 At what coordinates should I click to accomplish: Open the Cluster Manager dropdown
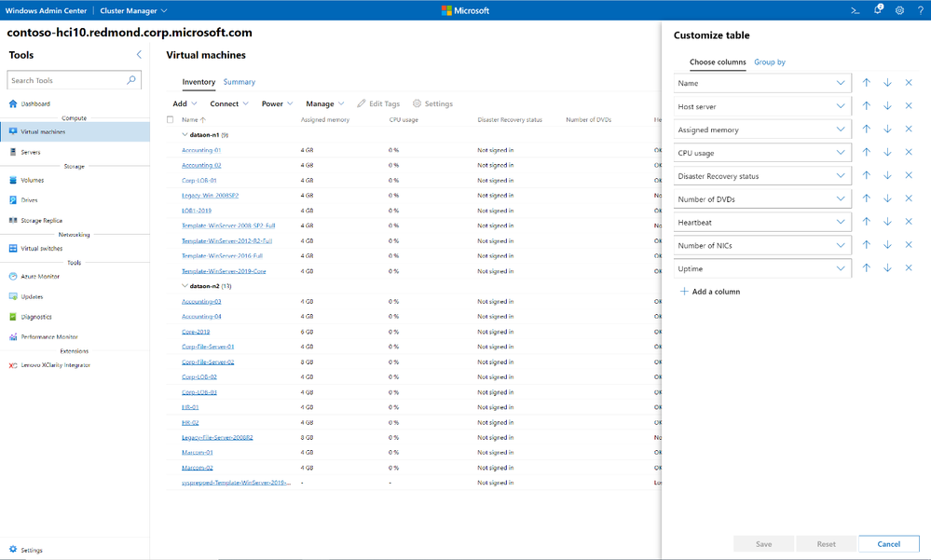(133, 10)
